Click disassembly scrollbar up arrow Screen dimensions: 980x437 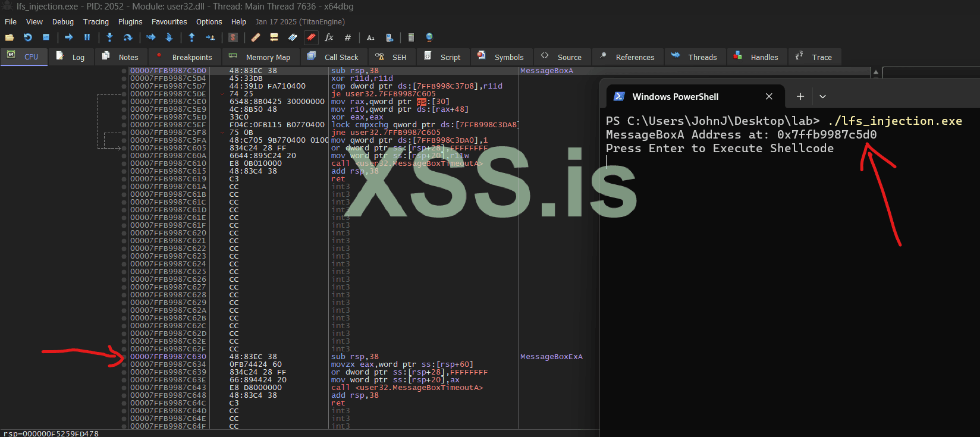click(875, 72)
